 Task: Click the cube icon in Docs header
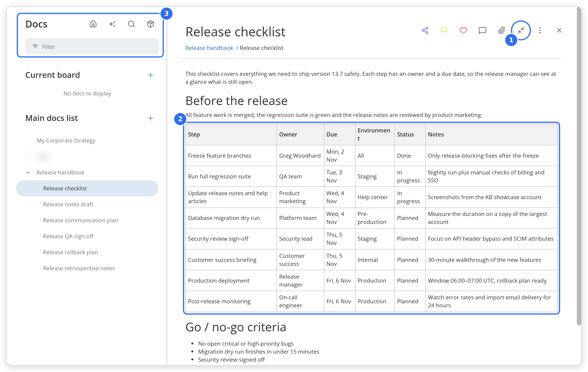click(151, 24)
